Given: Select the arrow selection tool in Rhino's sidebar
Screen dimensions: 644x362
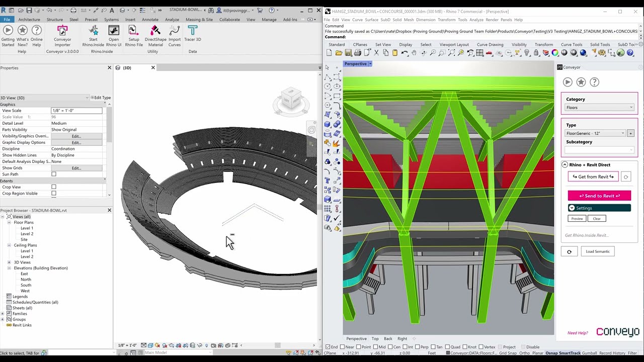Looking at the screenshot, I should click(327, 67).
